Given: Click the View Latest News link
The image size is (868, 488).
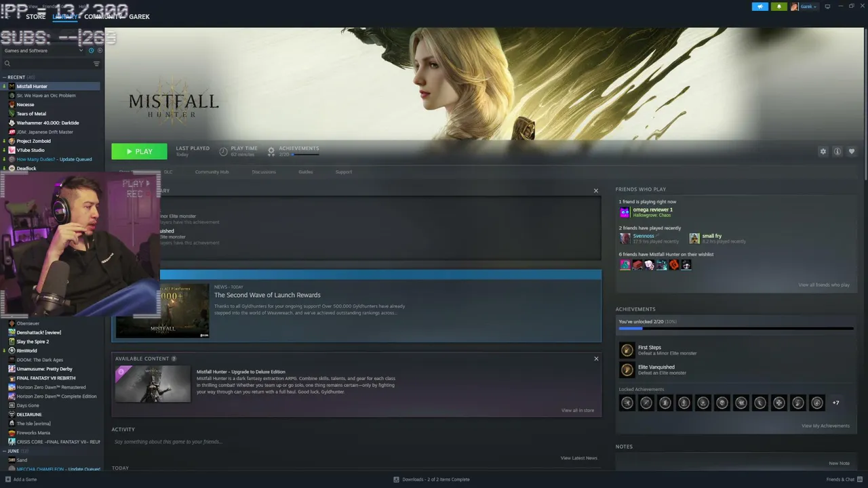Looking at the screenshot, I should (x=579, y=458).
